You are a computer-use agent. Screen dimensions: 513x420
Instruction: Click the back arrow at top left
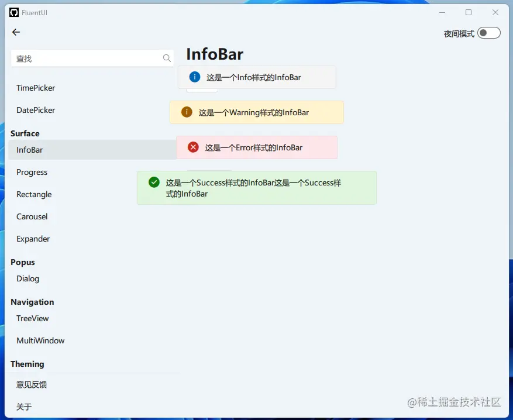(x=16, y=32)
